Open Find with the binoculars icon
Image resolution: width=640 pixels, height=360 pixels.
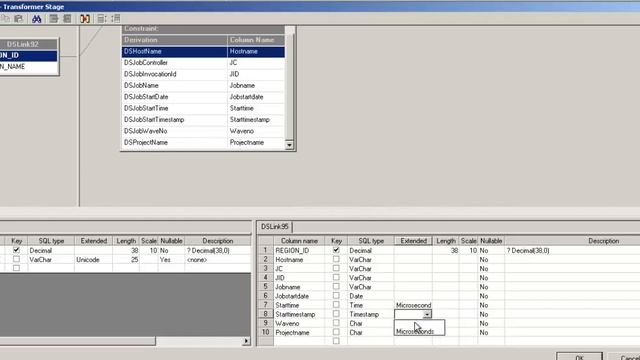click(36, 19)
